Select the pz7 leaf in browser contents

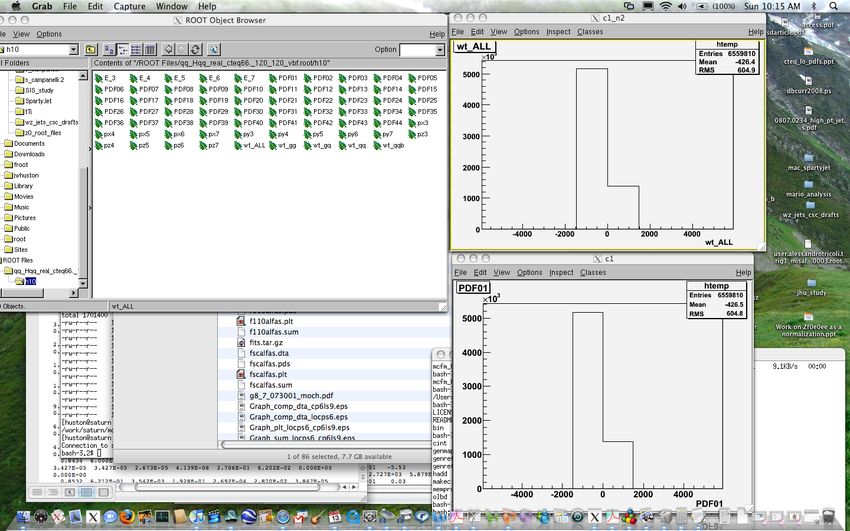click(209, 145)
